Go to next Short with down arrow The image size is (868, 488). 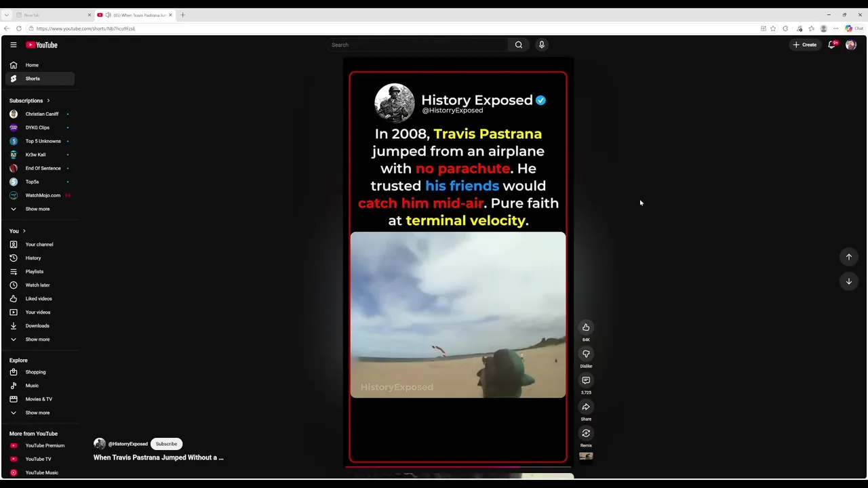click(x=848, y=281)
